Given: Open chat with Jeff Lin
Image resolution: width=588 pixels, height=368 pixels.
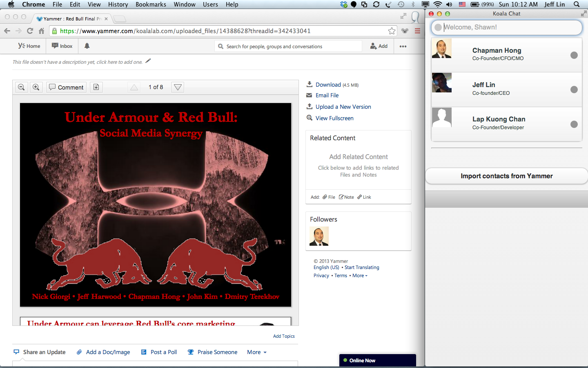Looking at the screenshot, I should pos(507,90).
